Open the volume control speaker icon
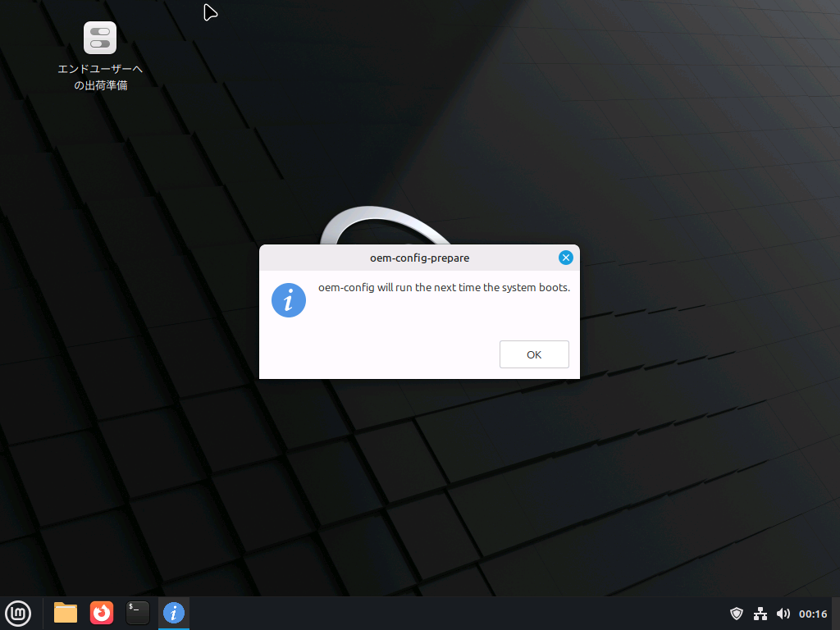Image resolution: width=840 pixels, height=630 pixels. (783, 614)
